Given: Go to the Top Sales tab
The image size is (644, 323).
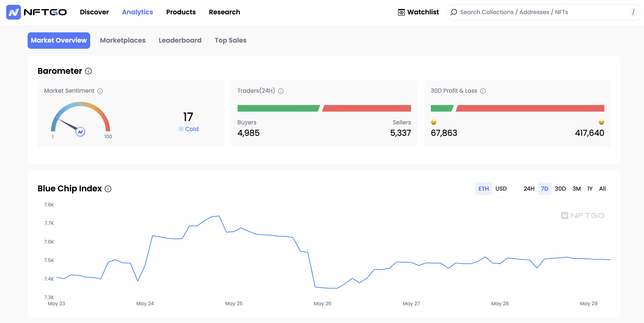Looking at the screenshot, I should (x=230, y=40).
